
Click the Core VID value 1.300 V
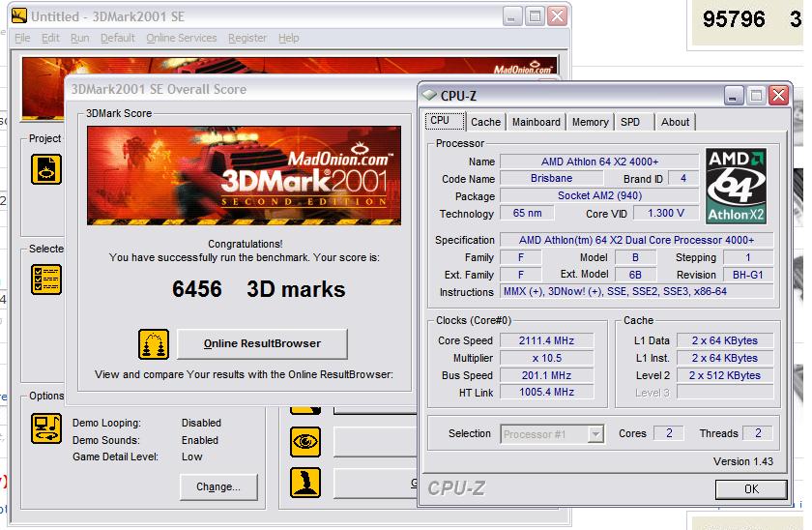pos(666,213)
